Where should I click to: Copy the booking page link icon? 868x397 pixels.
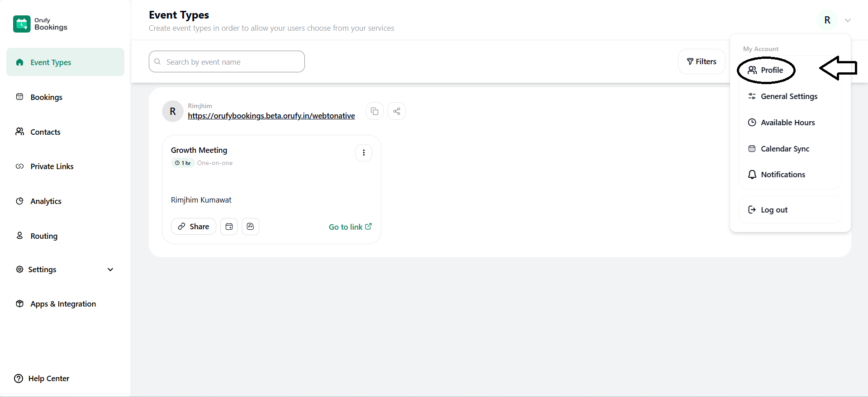(x=375, y=111)
